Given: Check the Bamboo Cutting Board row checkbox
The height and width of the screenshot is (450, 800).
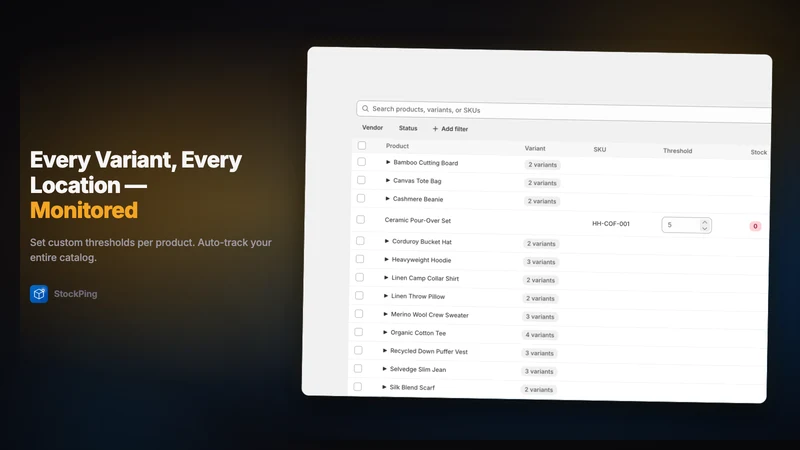Looking at the screenshot, I should (361, 162).
